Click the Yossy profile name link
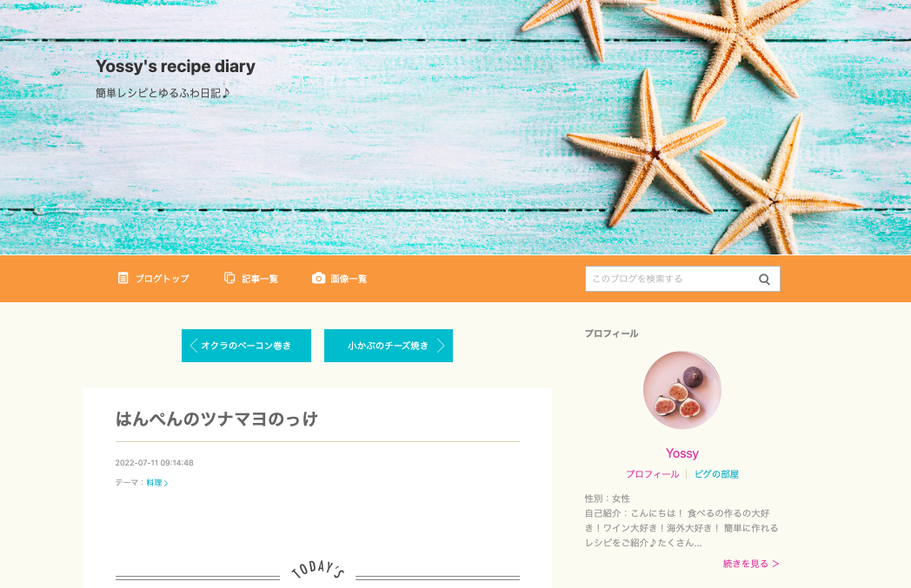911x588 pixels. [x=682, y=453]
